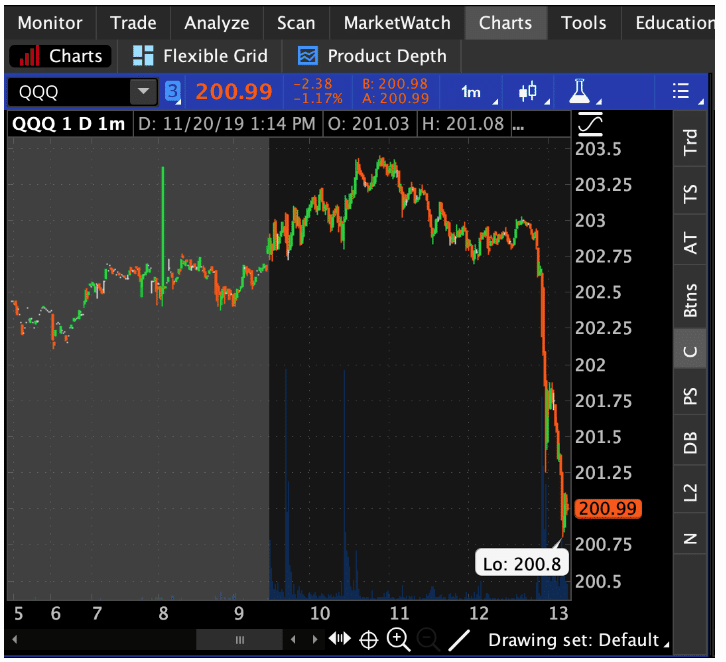Click the expand-horizontally arrows icon
This screenshot has width=726, height=662.
tap(340, 639)
